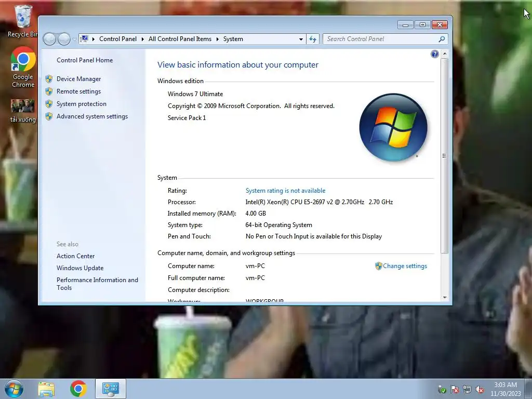
Task: Open the Recycle Bin desktop icon
Action: pos(23,21)
